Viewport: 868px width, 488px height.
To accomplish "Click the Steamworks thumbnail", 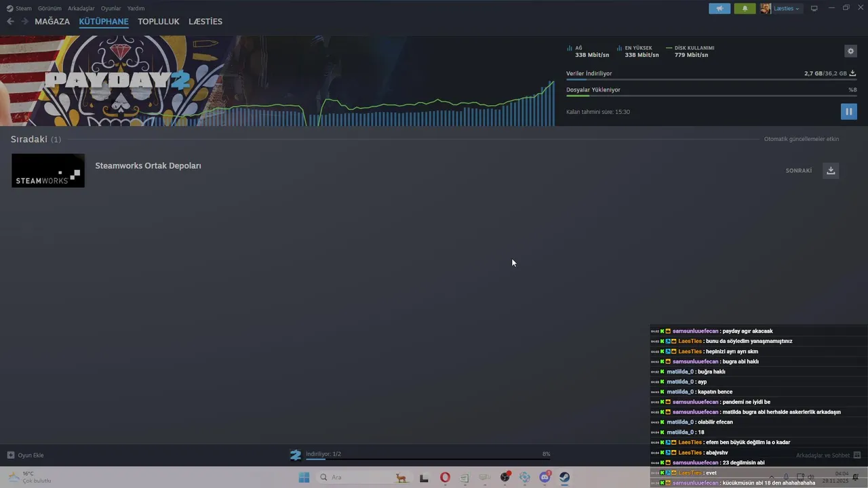I will pos(48,170).
